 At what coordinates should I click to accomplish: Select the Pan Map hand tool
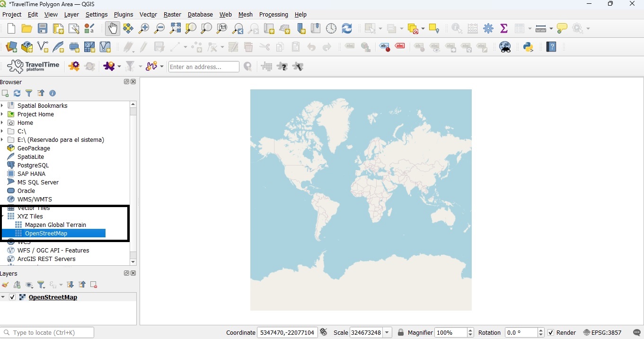coord(113,29)
